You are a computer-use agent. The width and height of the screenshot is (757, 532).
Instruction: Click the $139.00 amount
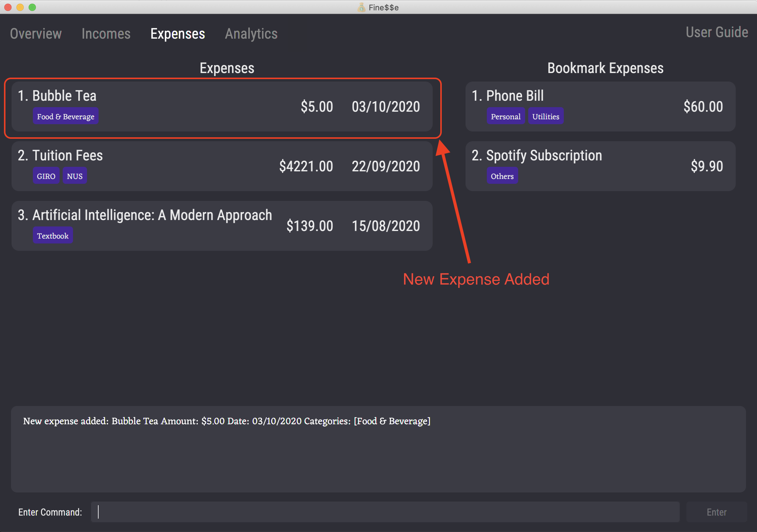pos(310,226)
